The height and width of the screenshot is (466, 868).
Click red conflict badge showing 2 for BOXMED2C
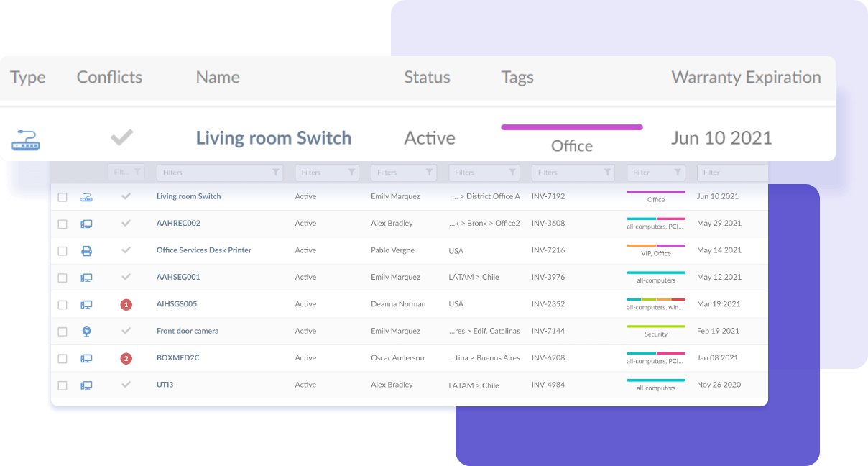click(x=126, y=359)
